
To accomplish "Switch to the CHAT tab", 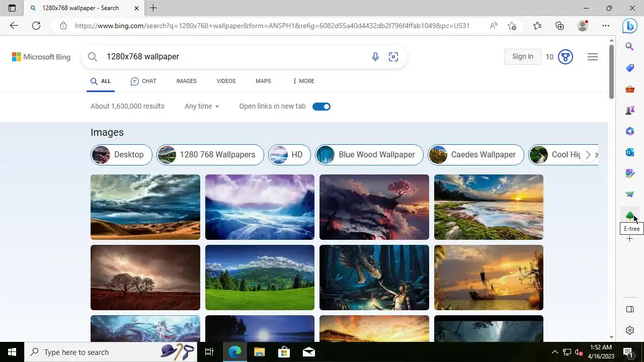I will click(x=143, y=81).
